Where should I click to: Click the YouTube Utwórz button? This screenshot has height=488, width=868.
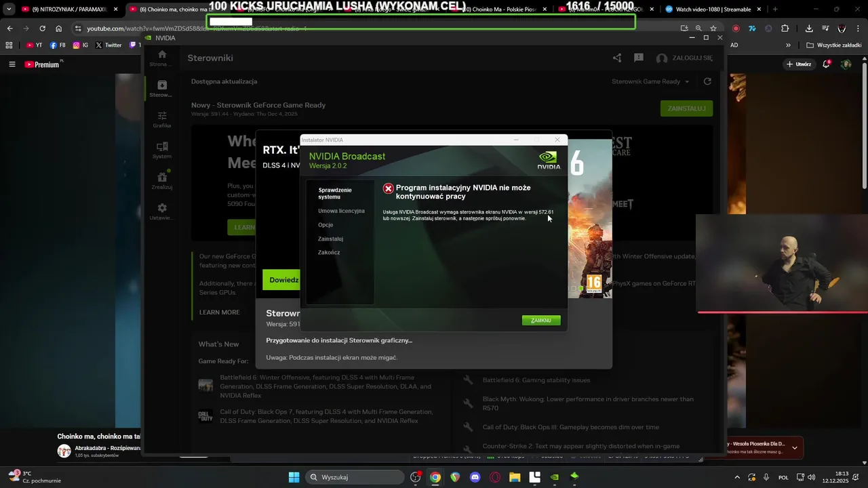(x=799, y=64)
